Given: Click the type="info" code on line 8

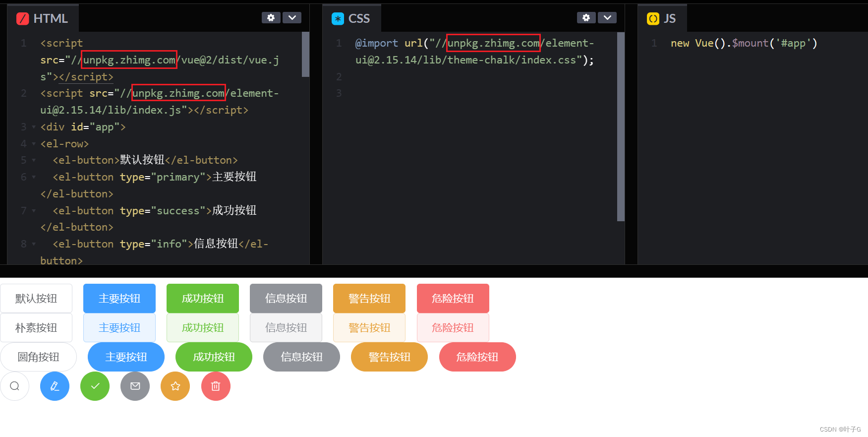Looking at the screenshot, I should (x=154, y=244).
